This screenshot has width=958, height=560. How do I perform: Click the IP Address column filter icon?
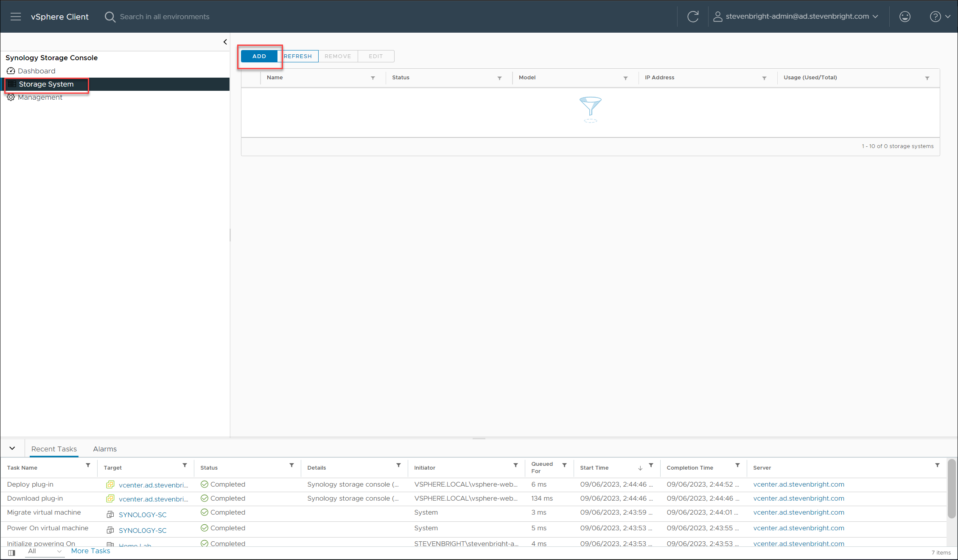[764, 78]
